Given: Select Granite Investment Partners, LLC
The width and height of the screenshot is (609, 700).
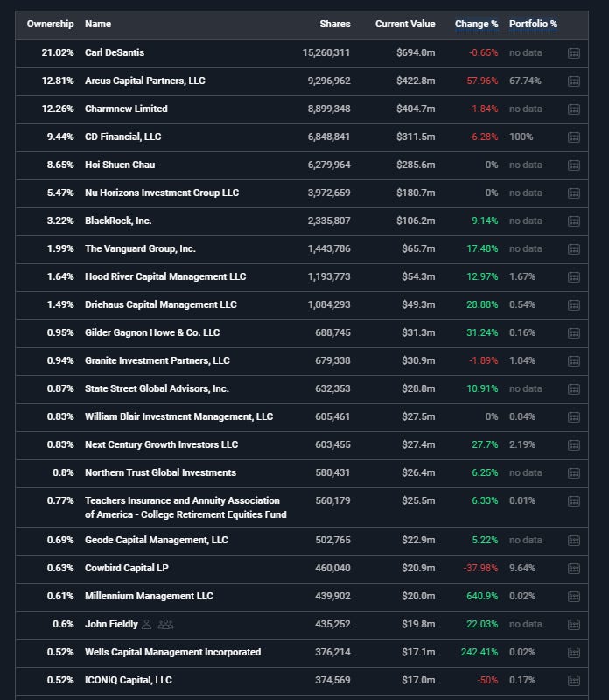Looking at the screenshot, I should pos(157,360).
